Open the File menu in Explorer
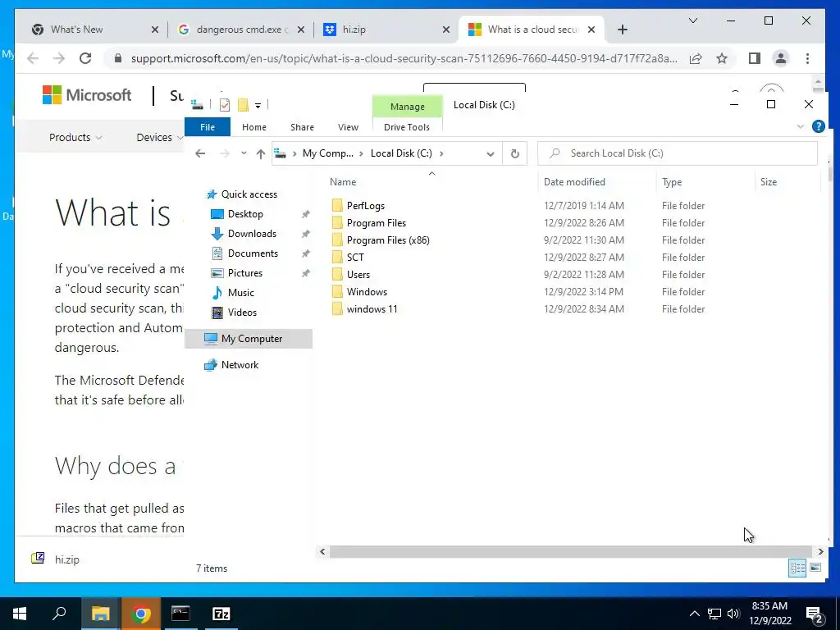Viewport: 840px width, 630px height. pyautogui.click(x=208, y=127)
